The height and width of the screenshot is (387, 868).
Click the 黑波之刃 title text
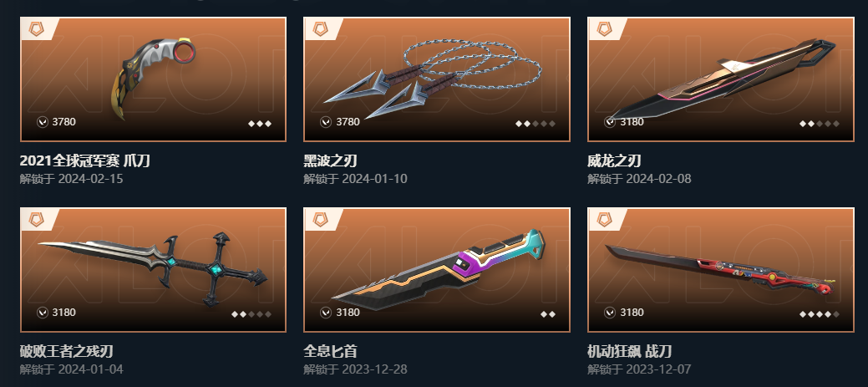(331, 161)
